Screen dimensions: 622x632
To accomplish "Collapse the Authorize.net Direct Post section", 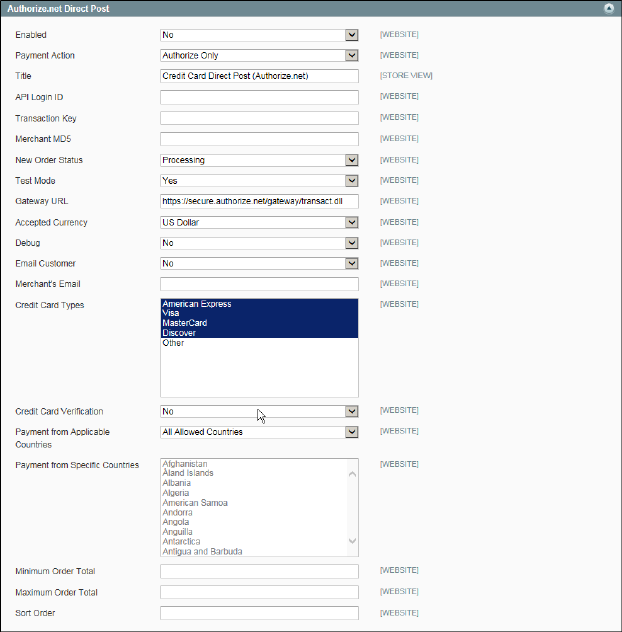I will (609, 8).
